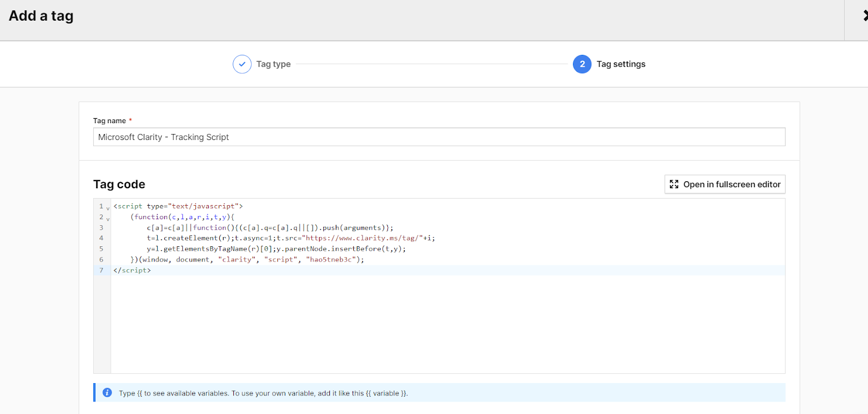868x414 pixels.
Task: Close the Add a tag dialog
Action: 865,16
